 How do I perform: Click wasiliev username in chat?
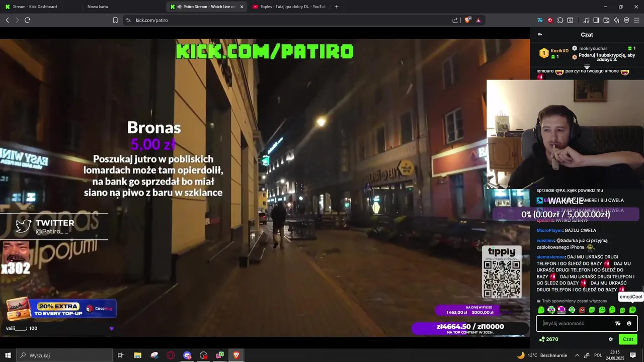pos(545,240)
